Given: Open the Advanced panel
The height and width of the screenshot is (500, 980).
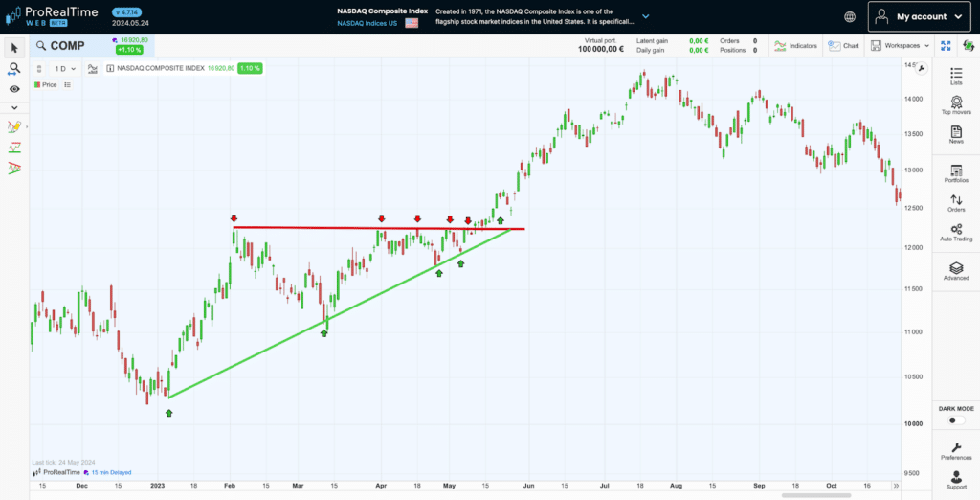Looking at the screenshot, I should coord(956,272).
